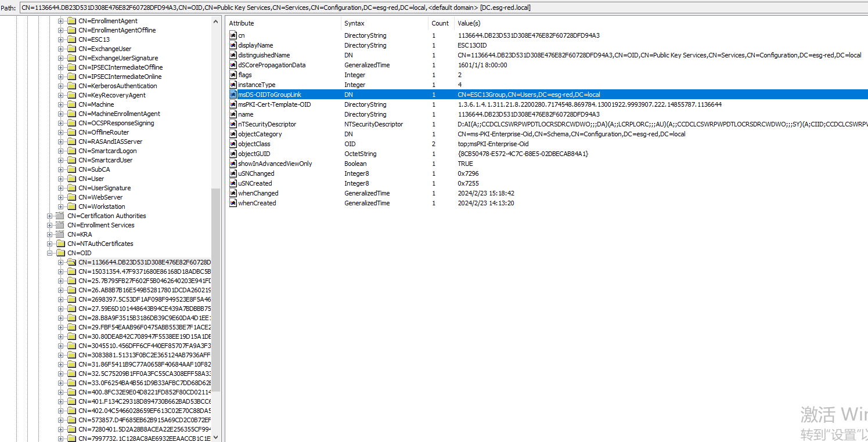Click attribute icon beside objectGUID
Image resolution: width=868 pixels, height=442 pixels.
[x=233, y=154]
